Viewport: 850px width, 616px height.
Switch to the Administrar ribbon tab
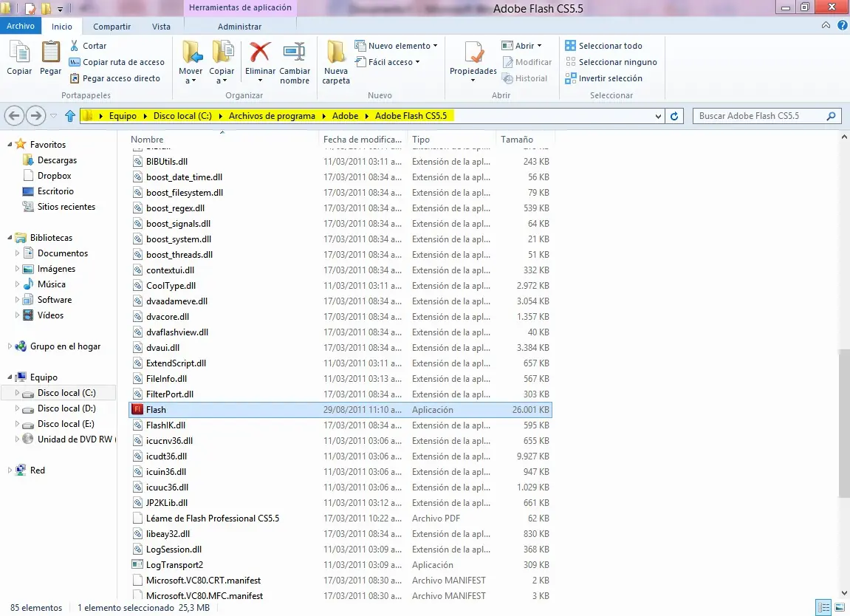point(239,26)
